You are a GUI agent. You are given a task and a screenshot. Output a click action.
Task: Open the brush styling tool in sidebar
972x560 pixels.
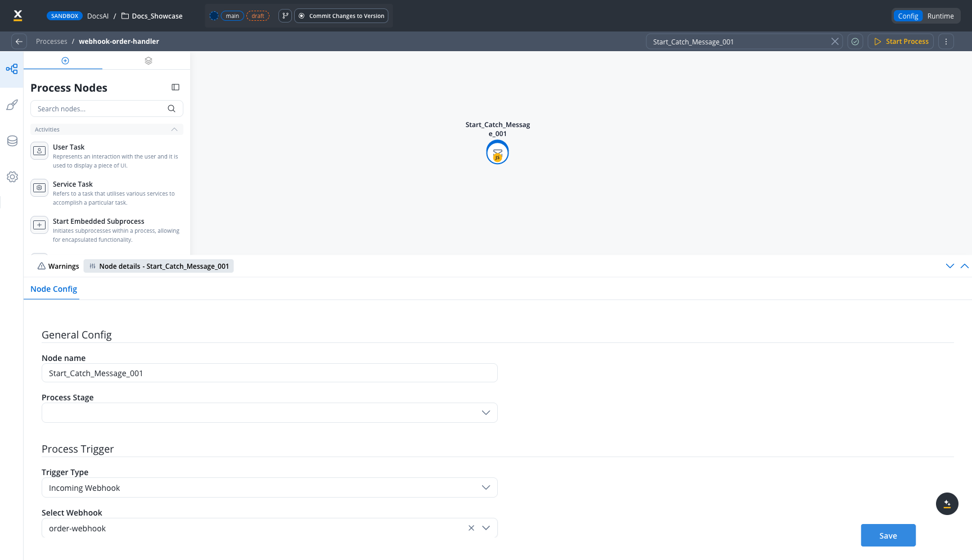tap(12, 105)
